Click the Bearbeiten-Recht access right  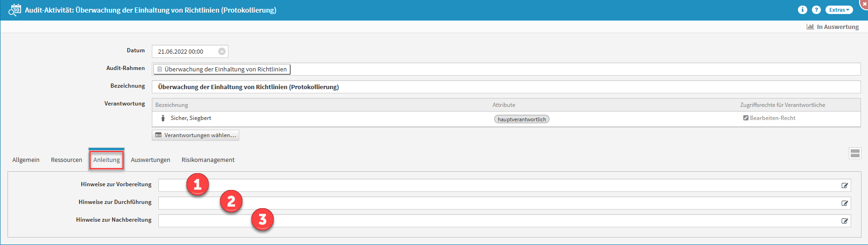[769, 118]
